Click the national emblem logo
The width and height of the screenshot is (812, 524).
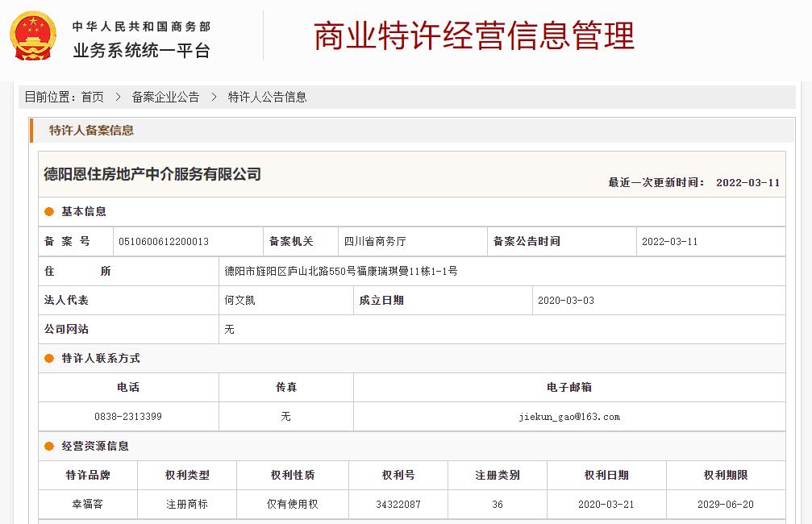32,36
